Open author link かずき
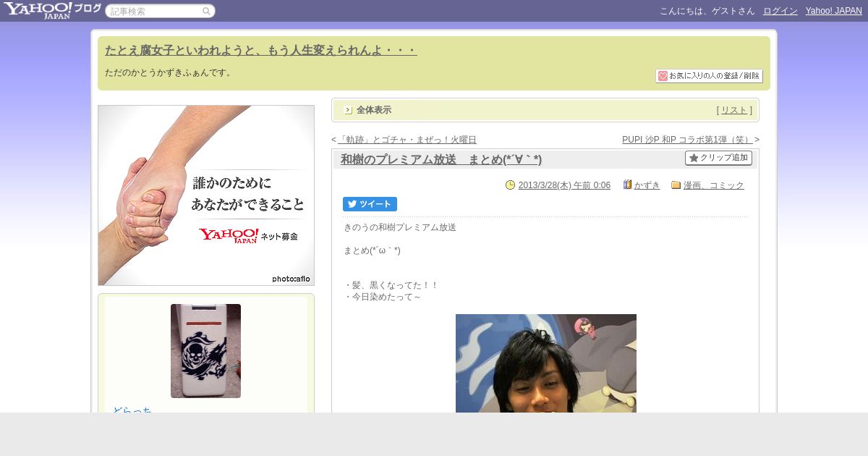This screenshot has height=456, width=868. click(x=647, y=185)
